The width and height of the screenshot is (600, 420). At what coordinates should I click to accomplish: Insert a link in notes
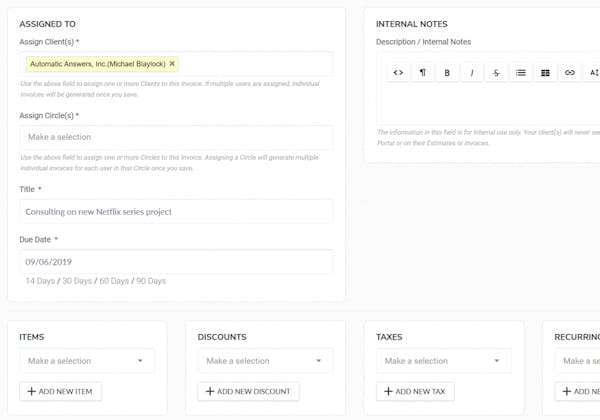[x=570, y=73]
